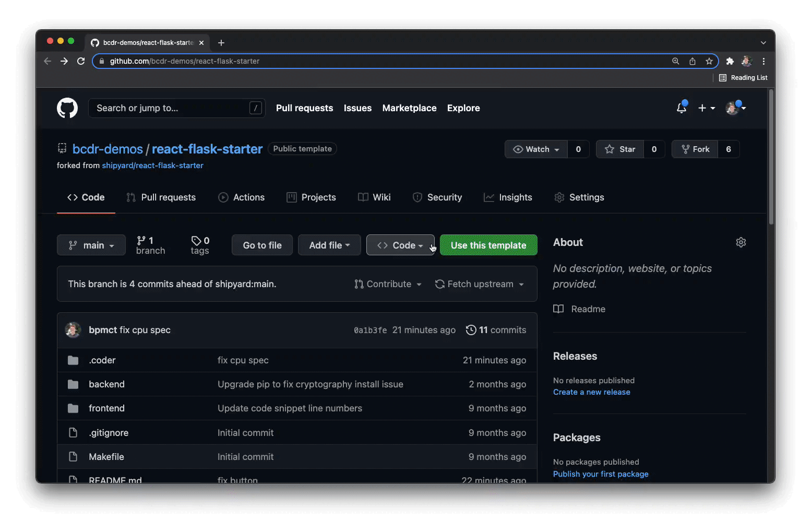
Task: View the 11 commits history
Action: 496,330
